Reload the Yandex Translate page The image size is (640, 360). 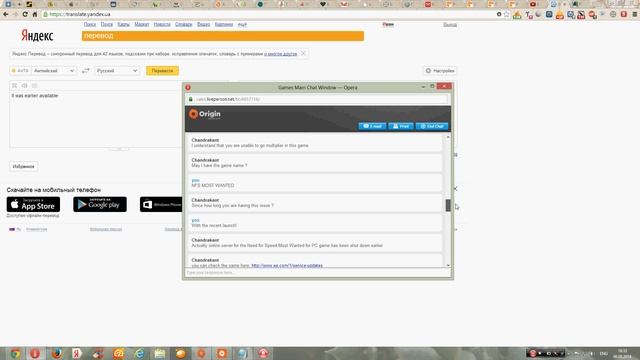(25, 14)
